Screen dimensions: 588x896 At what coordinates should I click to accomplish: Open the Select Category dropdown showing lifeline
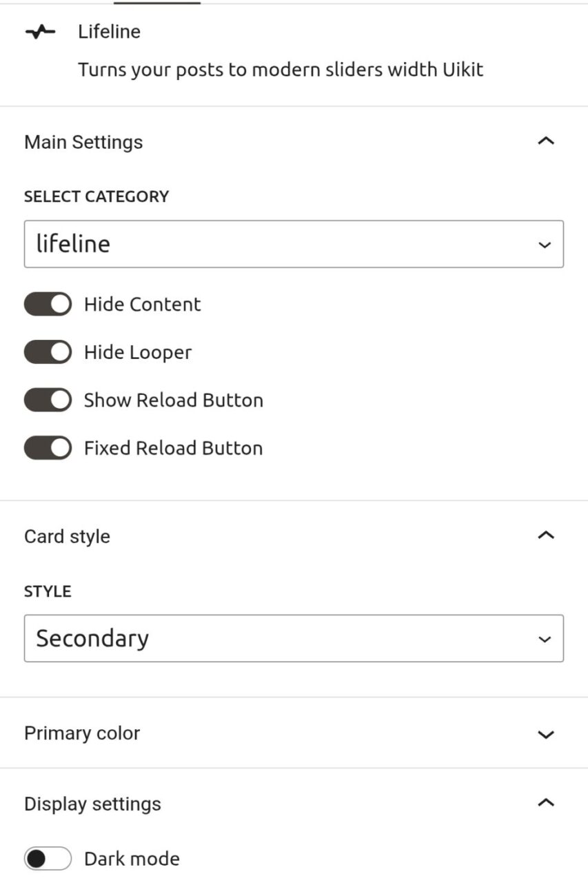point(294,244)
